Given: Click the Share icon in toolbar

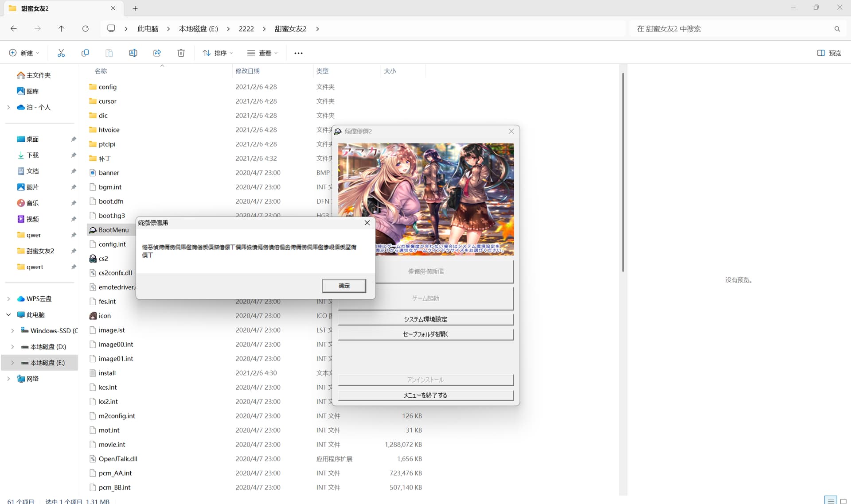Looking at the screenshot, I should [x=157, y=53].
